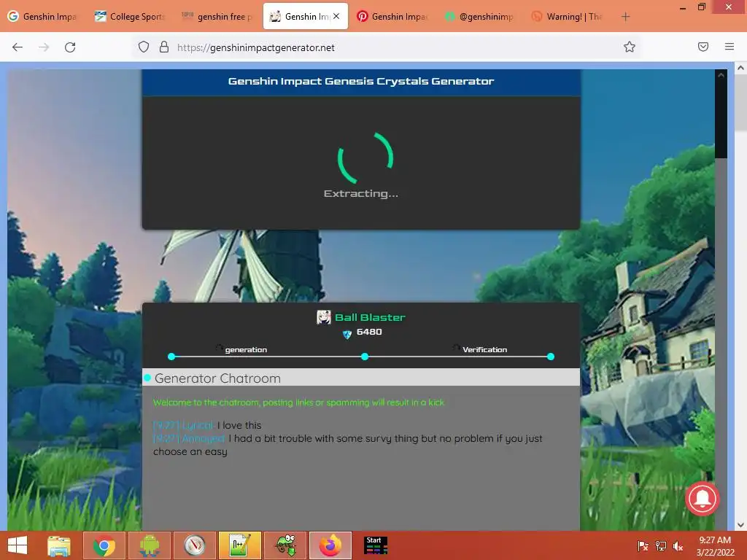Click the red notification bell button
Viewport: 747px width, 560px height.
pos(703,499)
